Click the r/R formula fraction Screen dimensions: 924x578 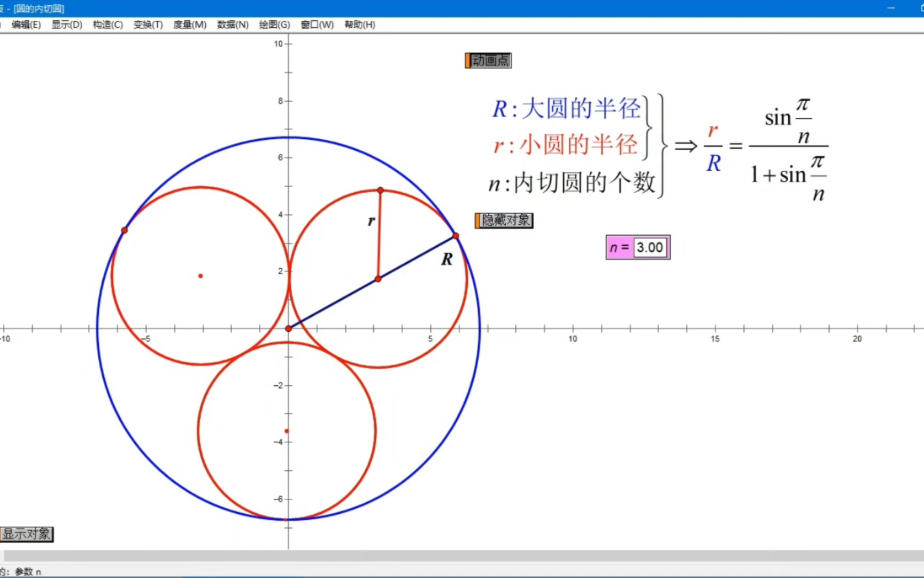tap(714, 147)
